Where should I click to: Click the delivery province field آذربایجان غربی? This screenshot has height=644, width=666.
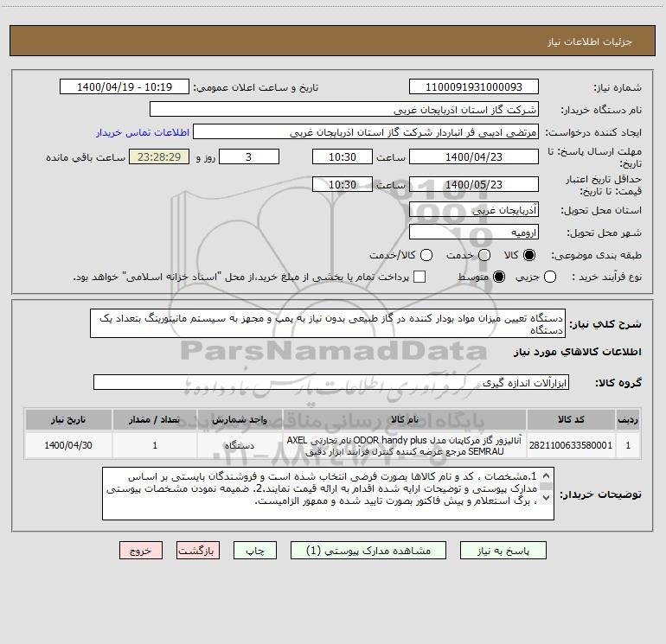474,210
